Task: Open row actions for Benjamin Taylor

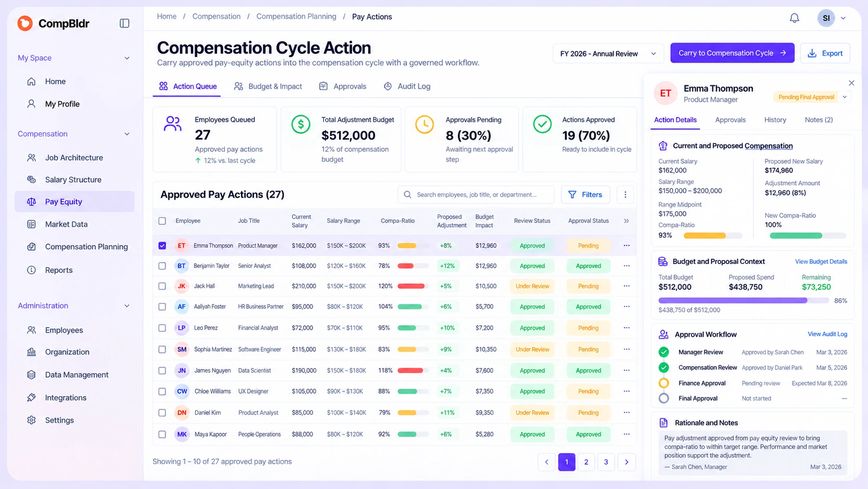Action: [627, 266]
